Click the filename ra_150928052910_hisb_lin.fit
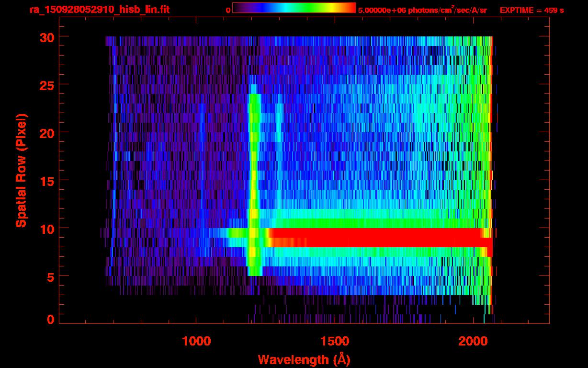The height and width of the screenshot is (368, 588). [x=99, y=10]
